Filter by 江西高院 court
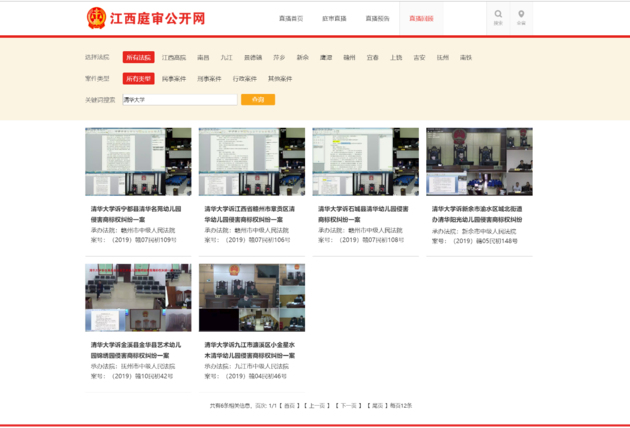 174,57
